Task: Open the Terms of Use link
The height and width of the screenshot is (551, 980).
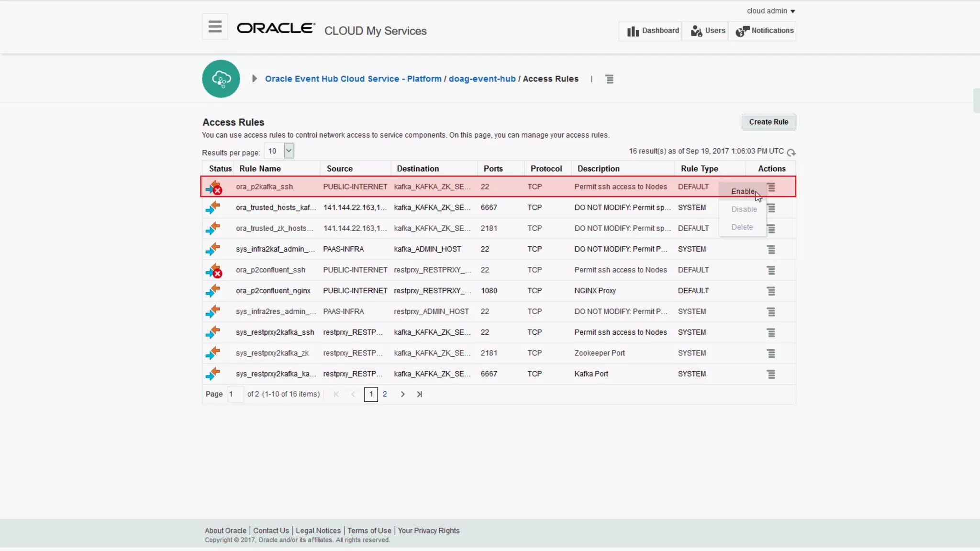Action: [369, 530]
